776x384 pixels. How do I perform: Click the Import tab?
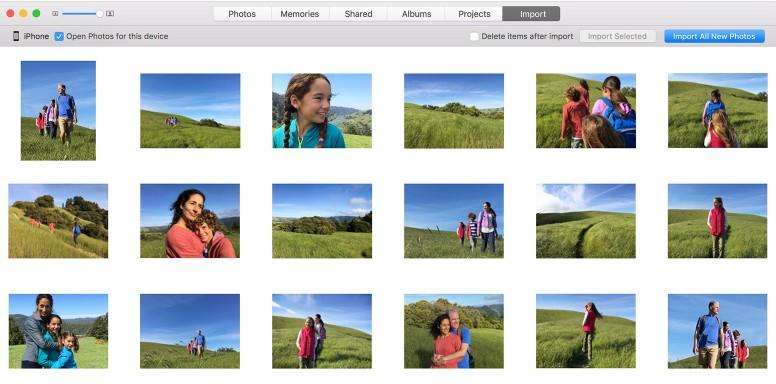tap(531, 14)
